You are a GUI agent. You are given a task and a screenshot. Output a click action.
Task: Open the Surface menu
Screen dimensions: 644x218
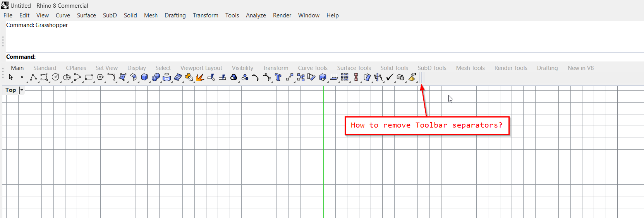(86, 15)
